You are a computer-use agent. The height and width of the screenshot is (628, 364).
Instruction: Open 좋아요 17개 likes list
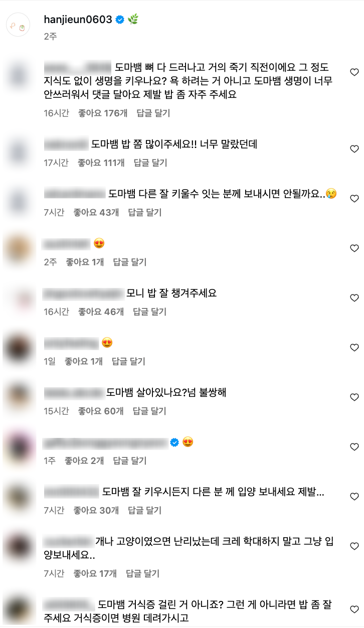point(95,573)
